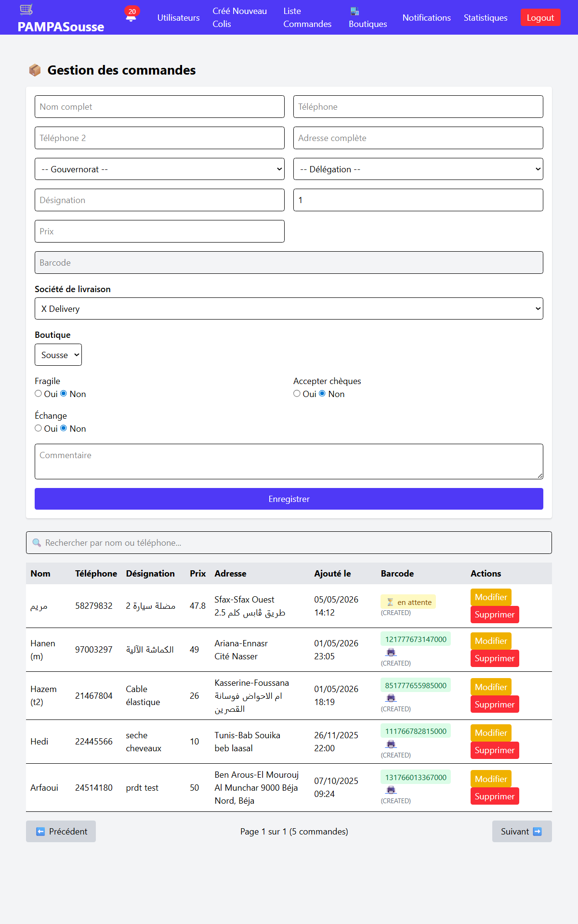Click the hourglass en attente status badge

click(x=408, y=602)
